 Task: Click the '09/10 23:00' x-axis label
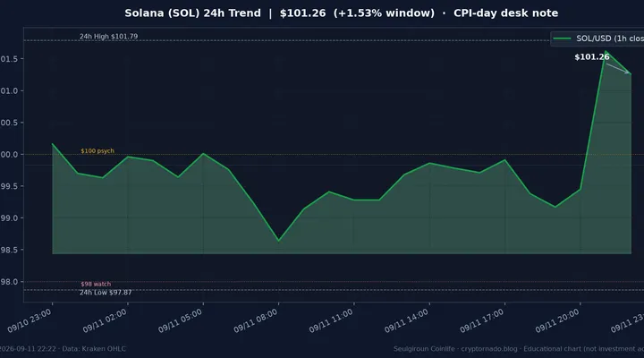tap(30, 320)
